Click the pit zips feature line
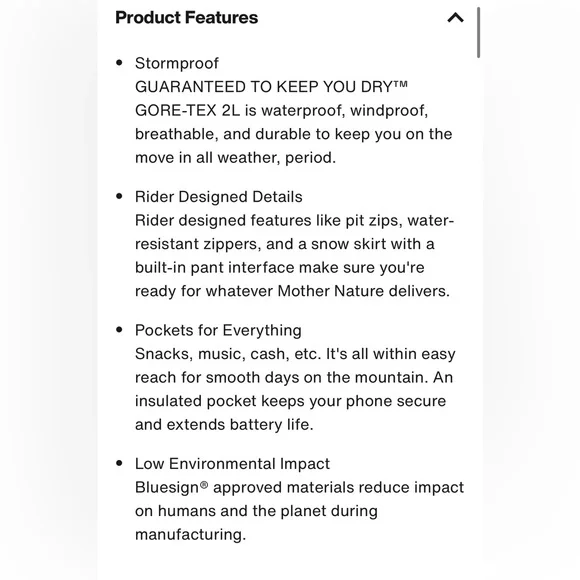580x580 pixels. click(294, 220)
